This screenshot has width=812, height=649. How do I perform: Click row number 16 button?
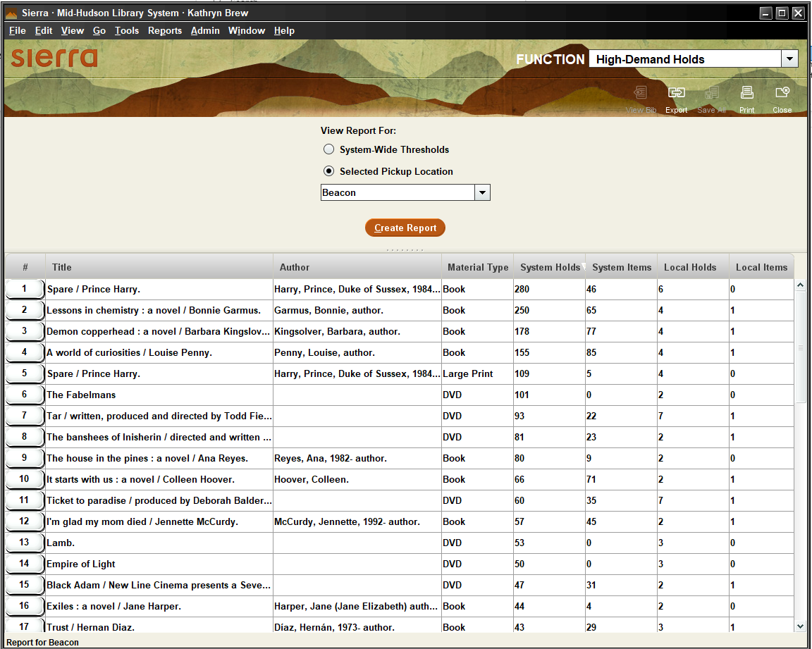point(25,606)
